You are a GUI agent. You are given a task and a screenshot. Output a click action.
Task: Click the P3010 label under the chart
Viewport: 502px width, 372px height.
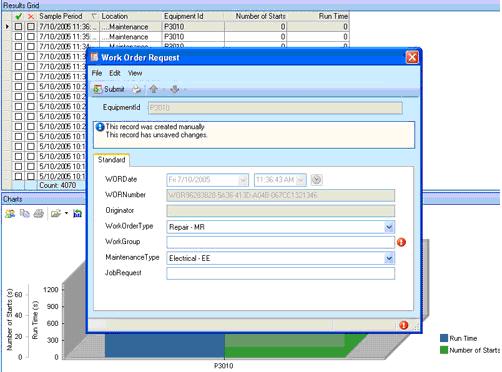pos(223,366)
